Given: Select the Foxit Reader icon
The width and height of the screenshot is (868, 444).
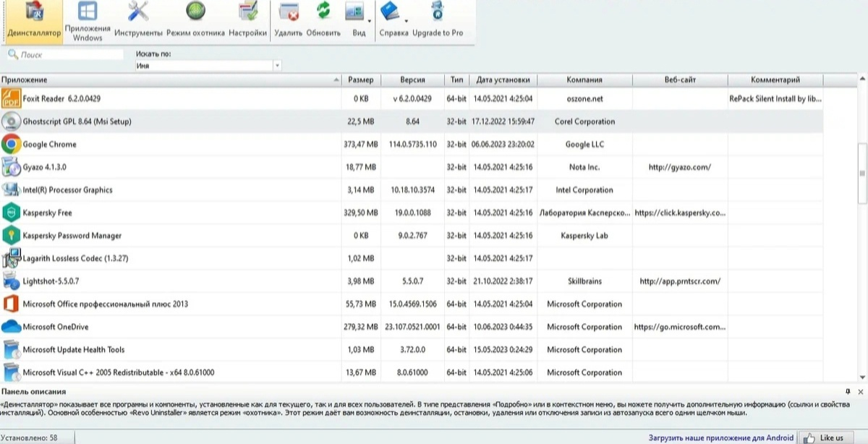Looking at the screenshot, I should pyautogui.click(x=11, y=98).
